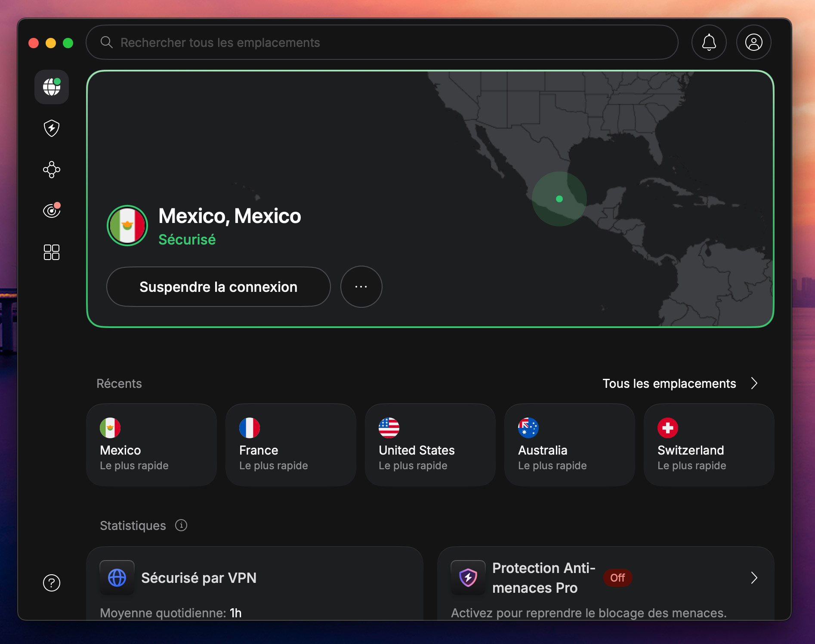Click the Sécurisé status text
The height and width of the screenshot is (644, 815).
click(x=187, y=240)
